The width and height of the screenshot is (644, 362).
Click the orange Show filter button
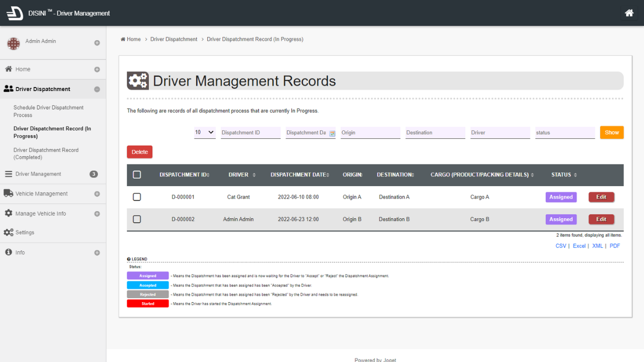[x=611, y=132]
